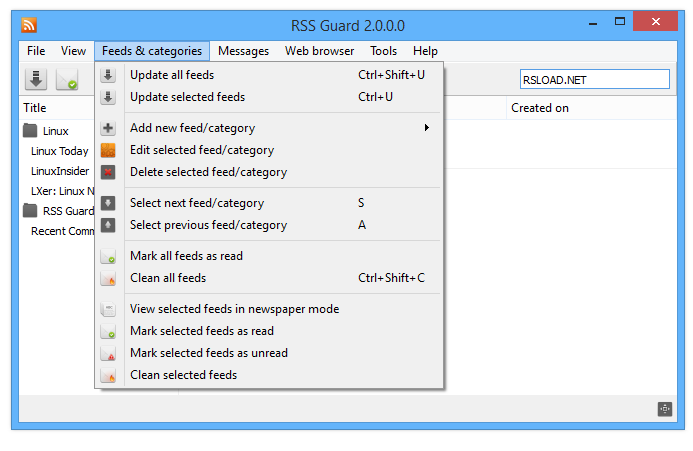The height and width of the screenshot is (451, 693).
Task: Choose Clean all feeds entry
Action: pyautogui.click(x=269, y=278)
